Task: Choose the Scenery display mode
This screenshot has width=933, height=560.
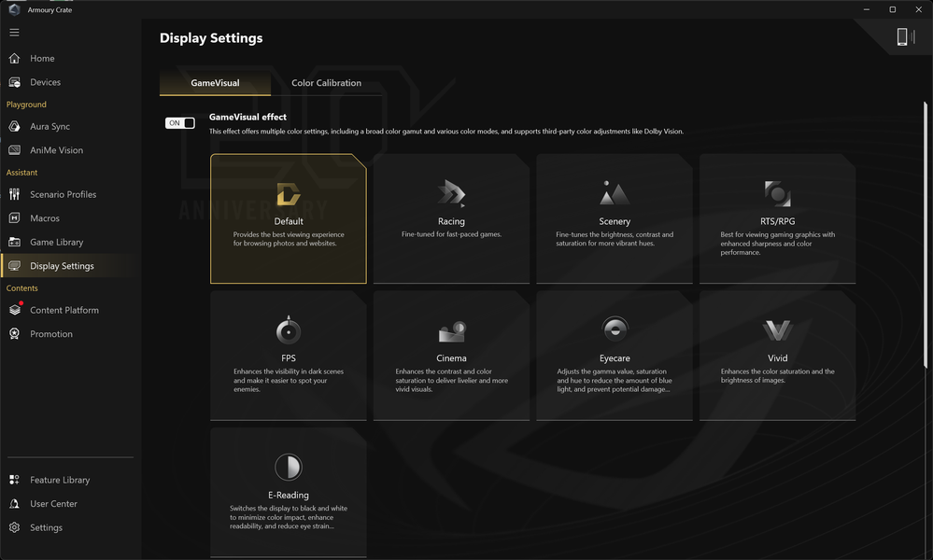Action: (x=615, y=218)
